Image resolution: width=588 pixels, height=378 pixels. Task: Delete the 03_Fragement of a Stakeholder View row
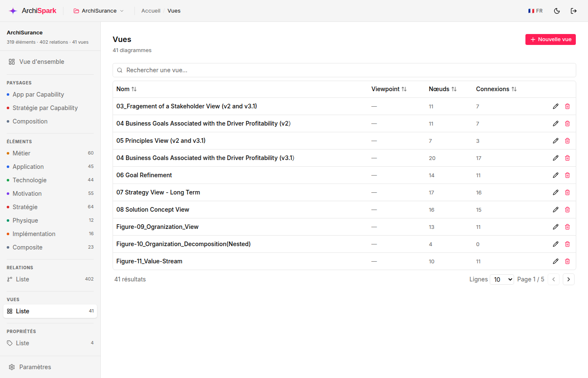[567, 106]
